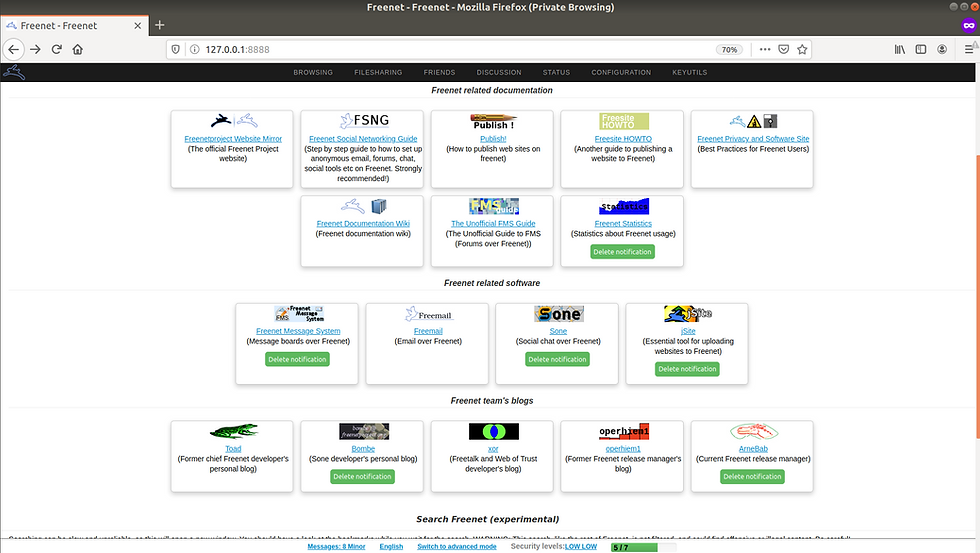
Task: Toggle the sidebar view icon
Action: pyautogui.click(x=921, y=49)
